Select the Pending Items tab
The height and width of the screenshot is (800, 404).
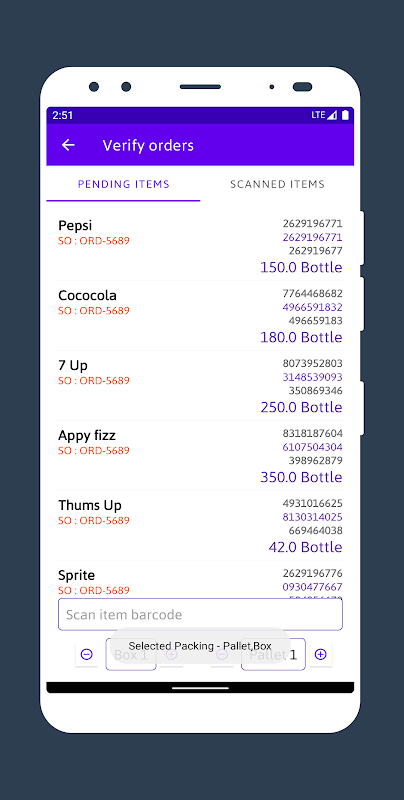tap(123, 184)
